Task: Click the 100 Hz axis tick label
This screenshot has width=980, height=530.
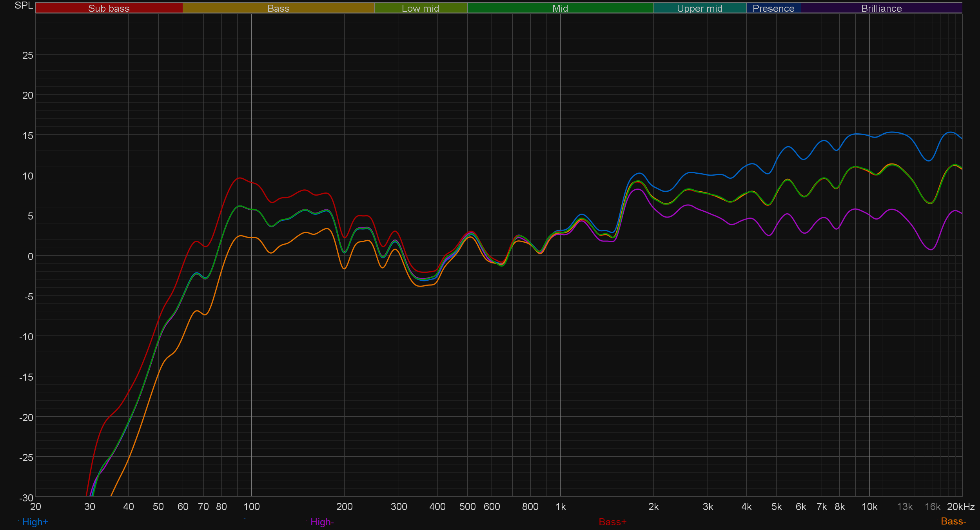Action: coord(252,507)
